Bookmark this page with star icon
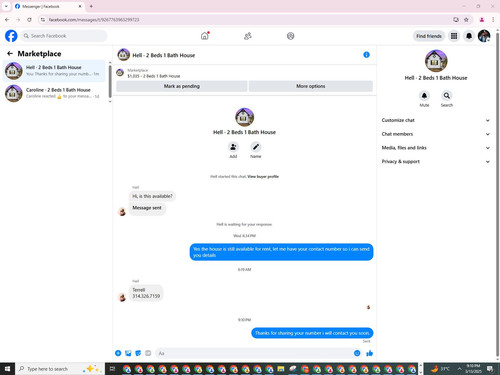500x375 pixels. click(x=466, y=20)
